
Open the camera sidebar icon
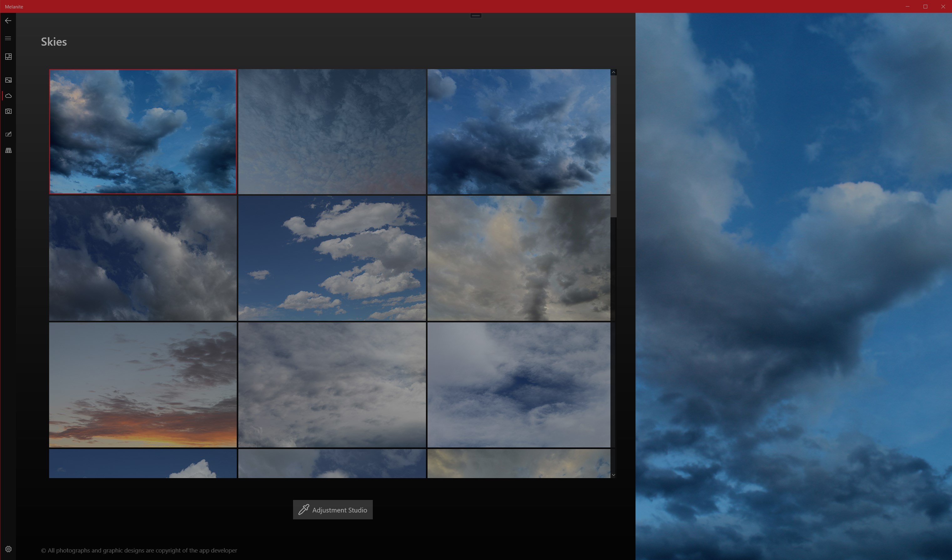[x=8, y=111]
